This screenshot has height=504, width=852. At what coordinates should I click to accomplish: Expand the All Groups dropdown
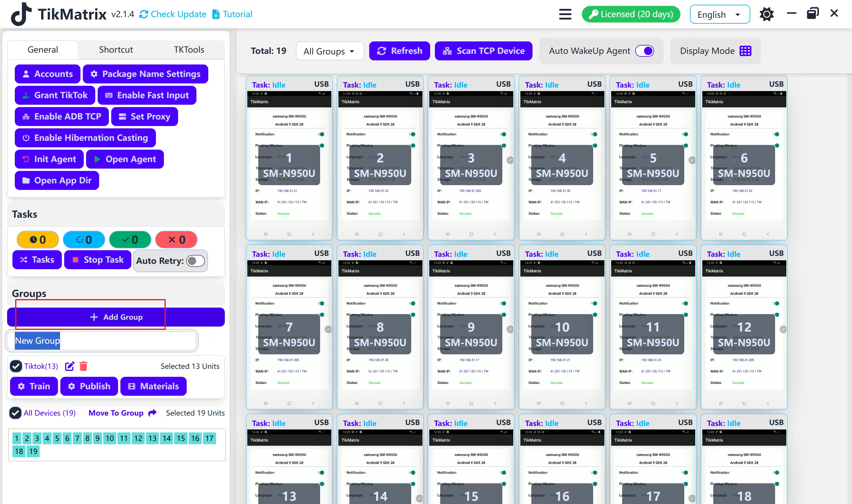(x=329, y=51)
